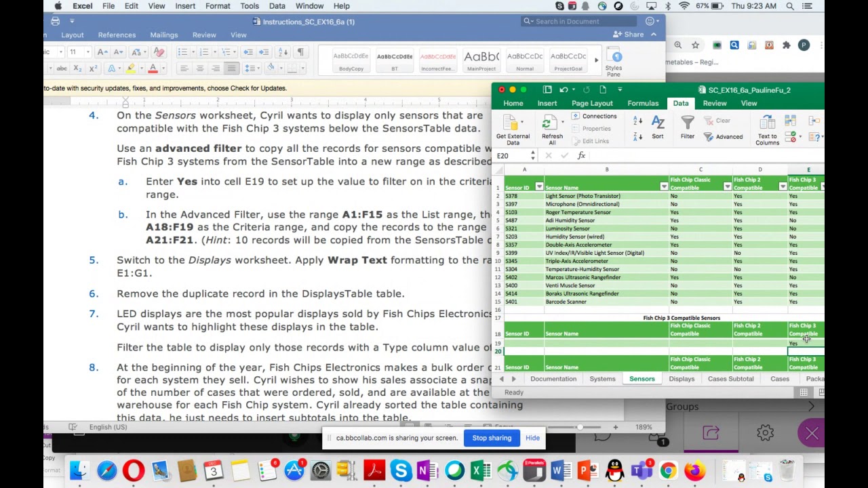Screen dimensions: 868x488
Task: Clear the current filter in Excel
Action: [717, 121]
